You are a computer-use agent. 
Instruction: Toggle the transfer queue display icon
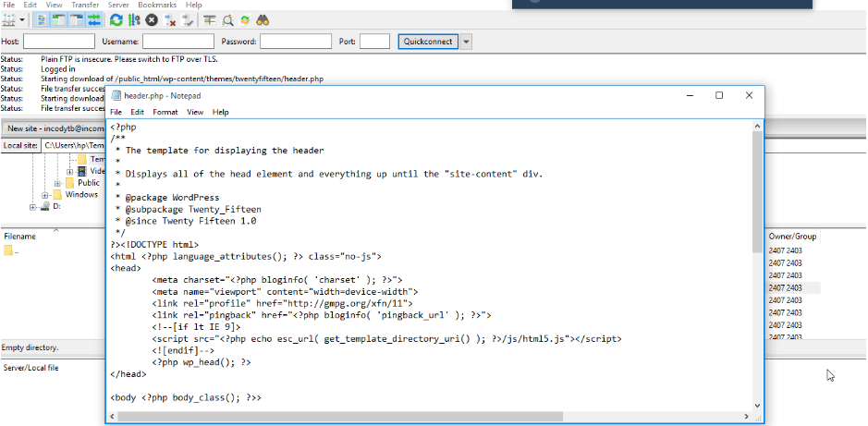[x=94, y=20]
